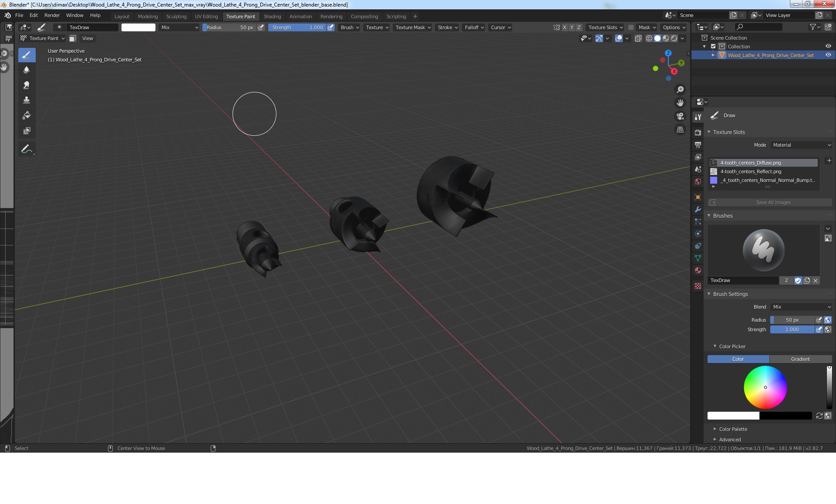836x504 pixels.
Task: Open the Texture properties checker tab
Action: (698, 286)
